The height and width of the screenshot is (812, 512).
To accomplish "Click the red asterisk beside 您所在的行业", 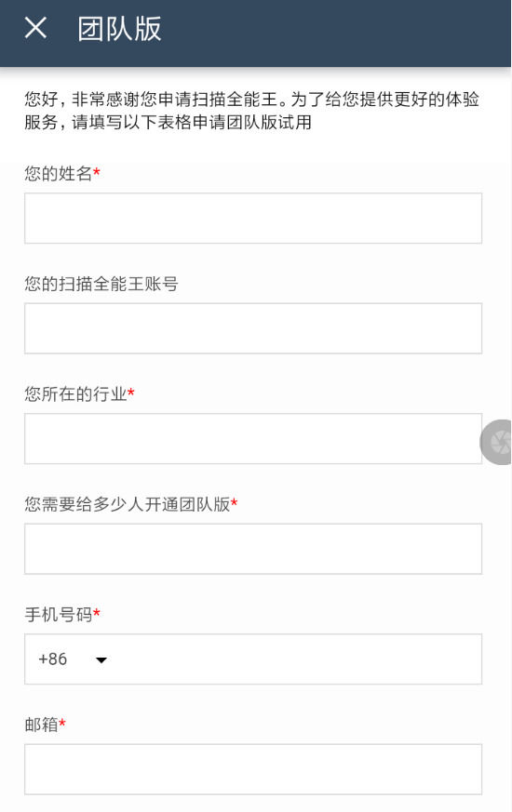I will [131, 392].
